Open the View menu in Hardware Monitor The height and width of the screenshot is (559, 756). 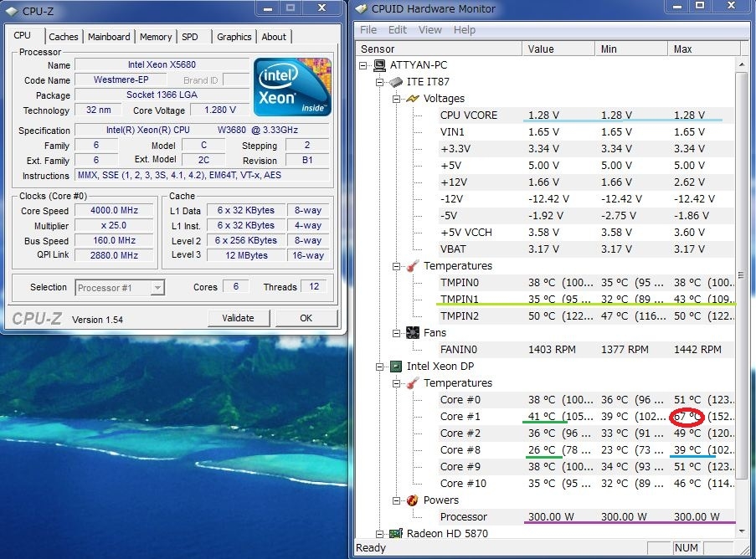[429, 30]
